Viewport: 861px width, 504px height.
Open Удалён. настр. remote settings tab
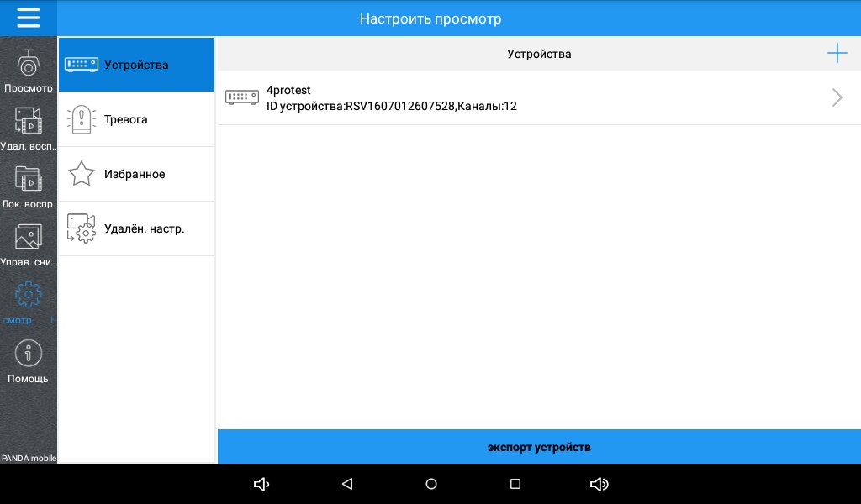coord(136,228)
